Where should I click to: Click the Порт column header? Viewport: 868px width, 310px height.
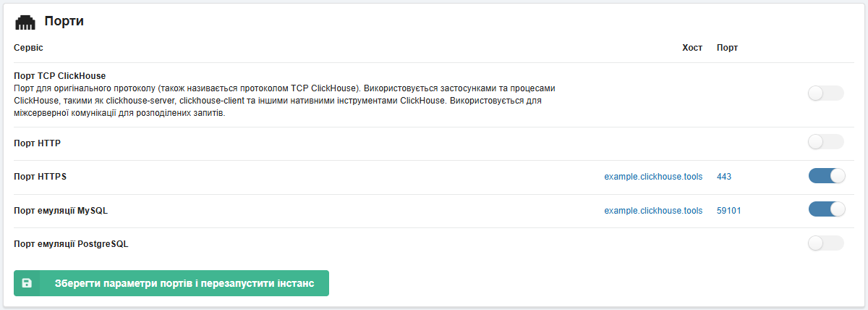coord(727,48)
